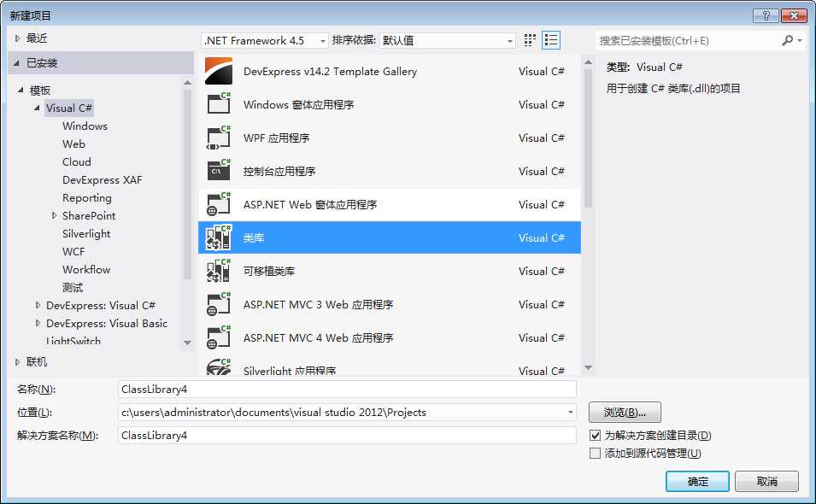Click category tree scroll-down arrow

pos(187,343)
